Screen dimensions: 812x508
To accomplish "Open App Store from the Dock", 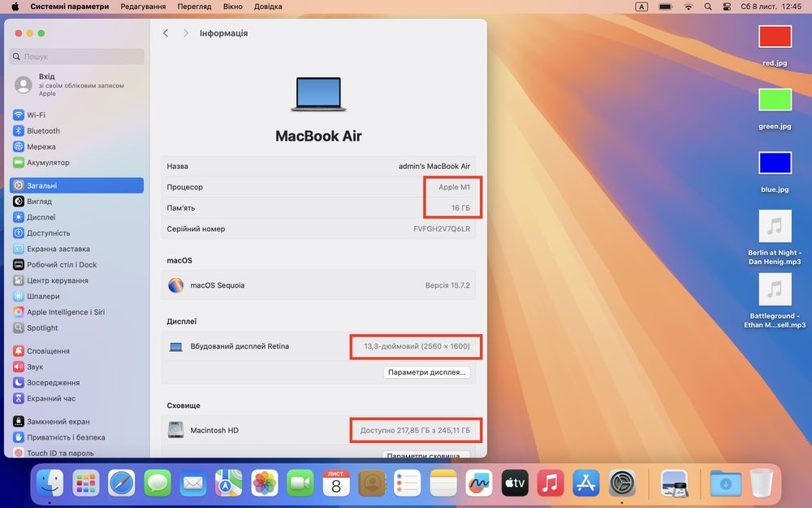I will click(586, 483).
